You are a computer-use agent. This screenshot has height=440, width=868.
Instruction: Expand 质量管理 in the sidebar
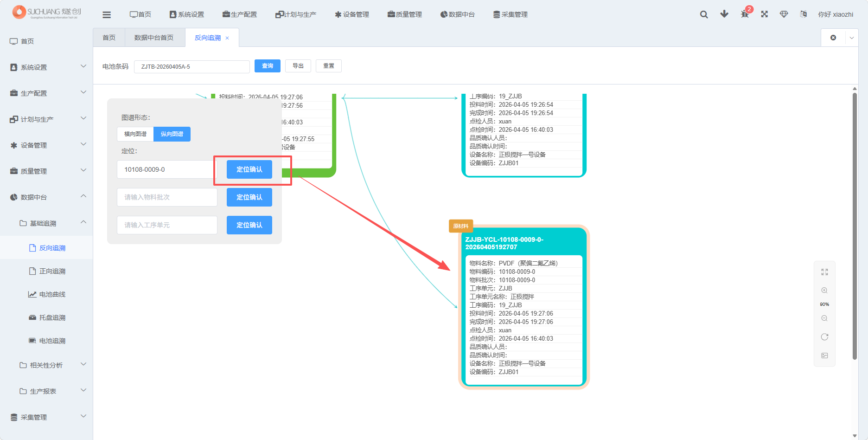46,171
